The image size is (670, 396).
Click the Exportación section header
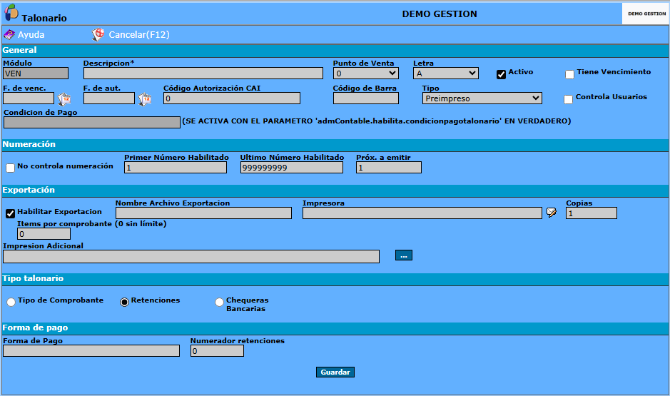click(x=335, y=191)
